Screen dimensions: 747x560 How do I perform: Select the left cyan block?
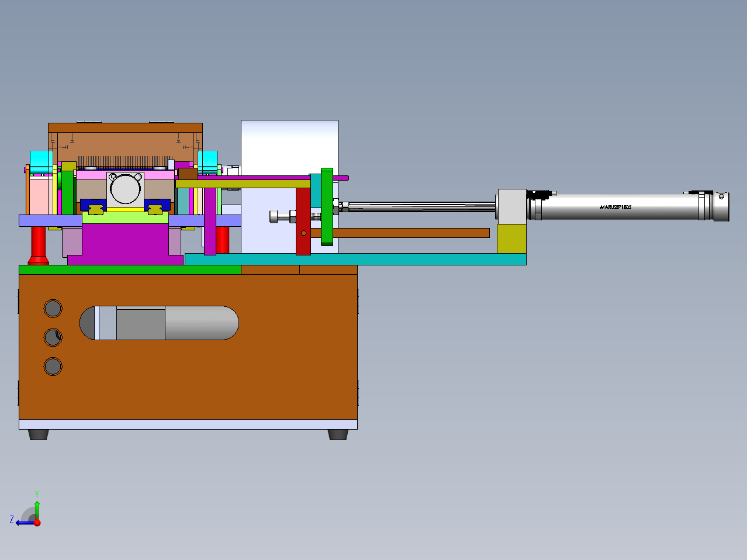click(x=41, y=162)
